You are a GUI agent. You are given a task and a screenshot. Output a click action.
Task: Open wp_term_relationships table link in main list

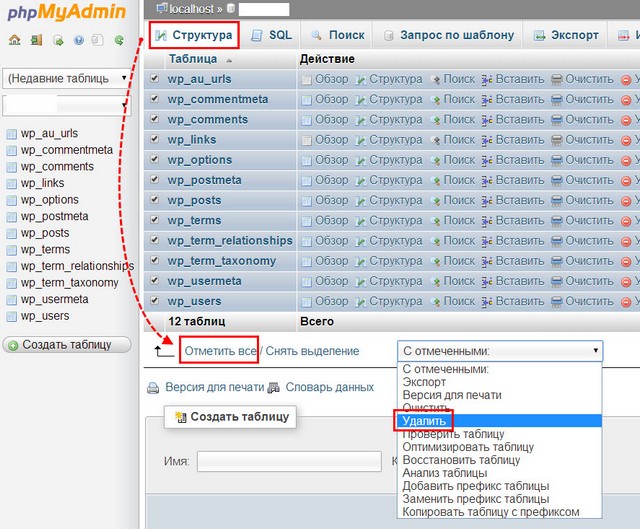tap(230, 241)
